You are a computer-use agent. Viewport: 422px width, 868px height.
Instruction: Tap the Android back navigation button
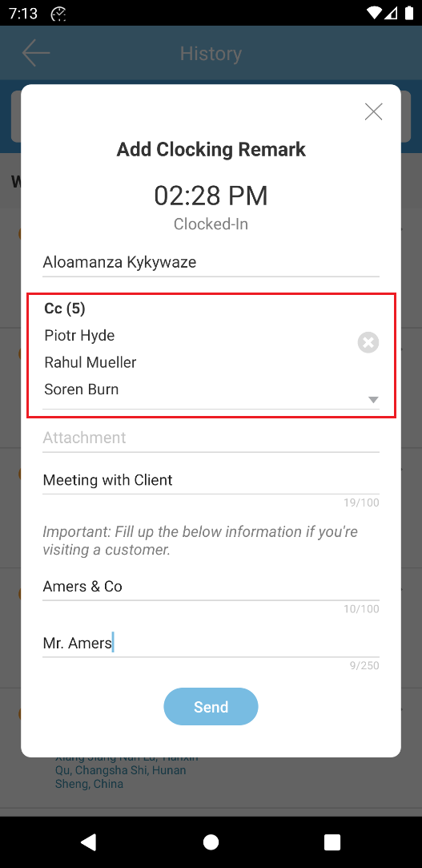pyautogui.click(x=89, y=842)
